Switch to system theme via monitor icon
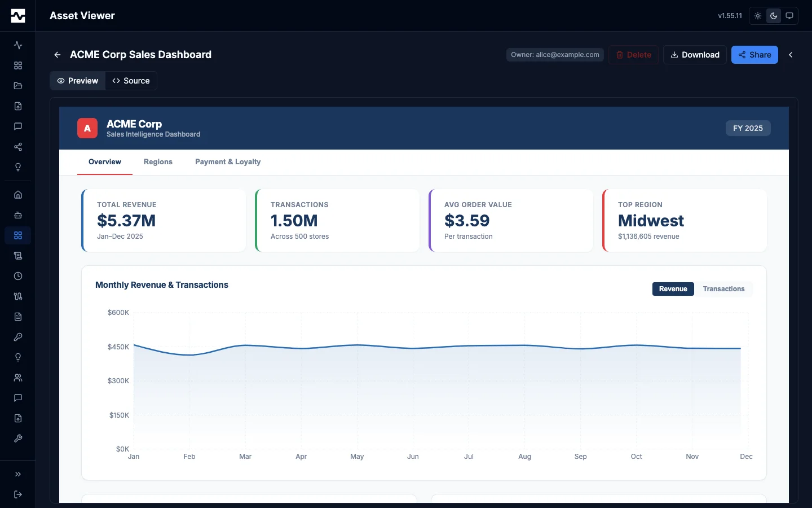812x508 pixels. click(x=789, y=16)
